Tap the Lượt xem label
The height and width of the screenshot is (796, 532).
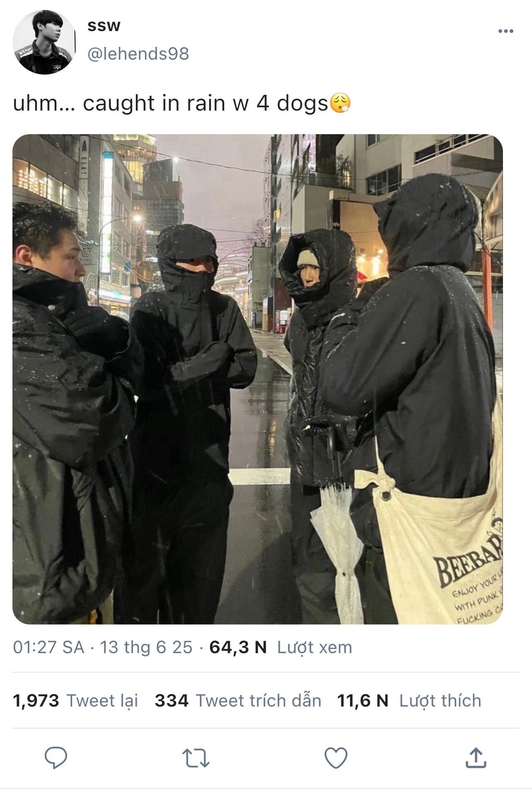[315, 647]
